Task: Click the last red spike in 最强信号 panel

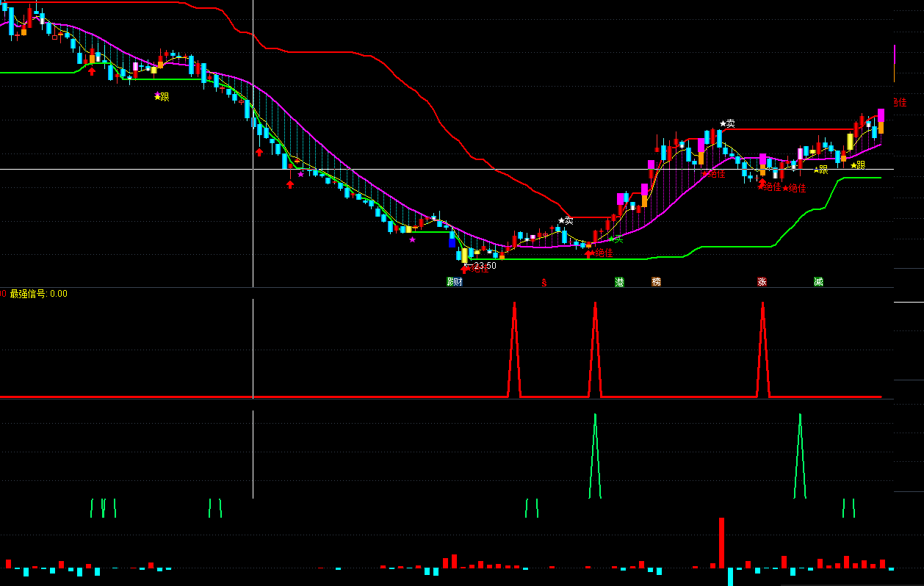Action: pos(762,349)
